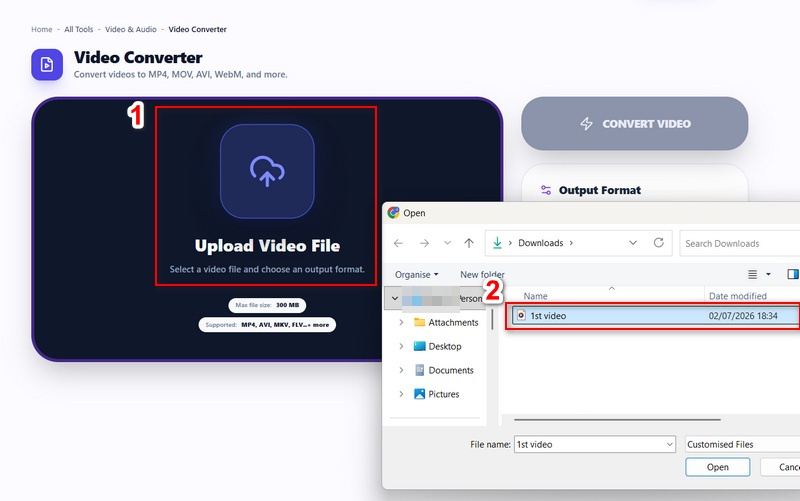Screen dimensions: 800x501
Task: Click the Chrome icon in Open title bar
Action: [393, 213]
